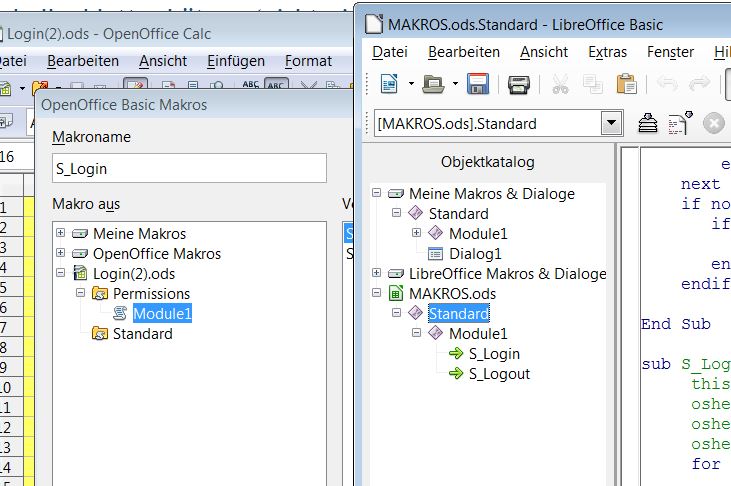The width and height of the screenshot is (731, 486).
Task: Open the Einfügen menu in OpenOffice Calc
Action: (x=236, y=61)
